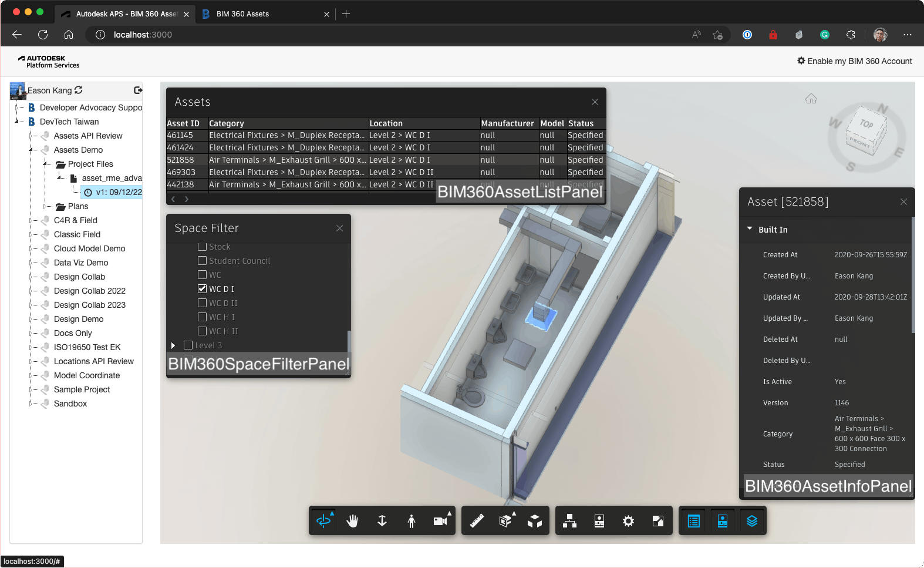Click the viewer Home view icon

tap(811, 99)
